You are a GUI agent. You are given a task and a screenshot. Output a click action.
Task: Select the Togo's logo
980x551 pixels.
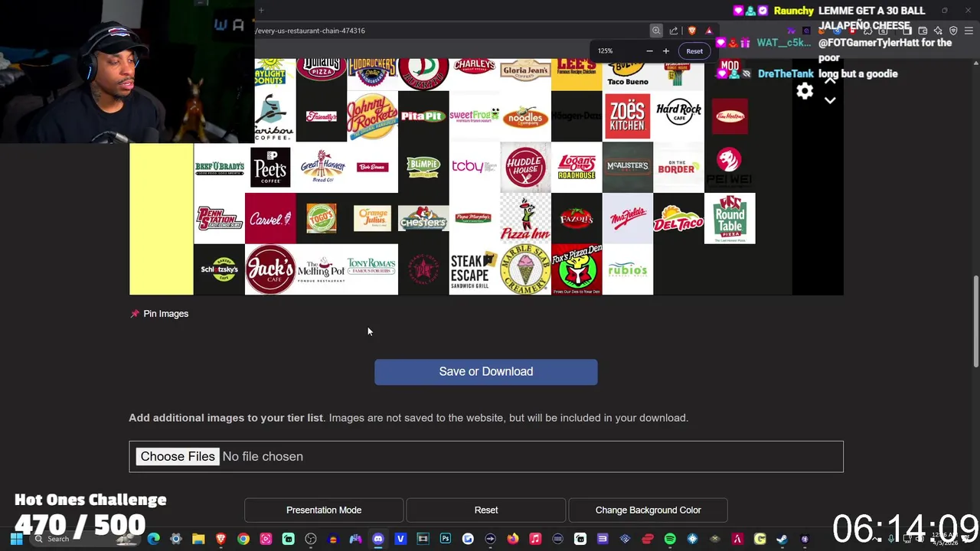coord(322,219)
